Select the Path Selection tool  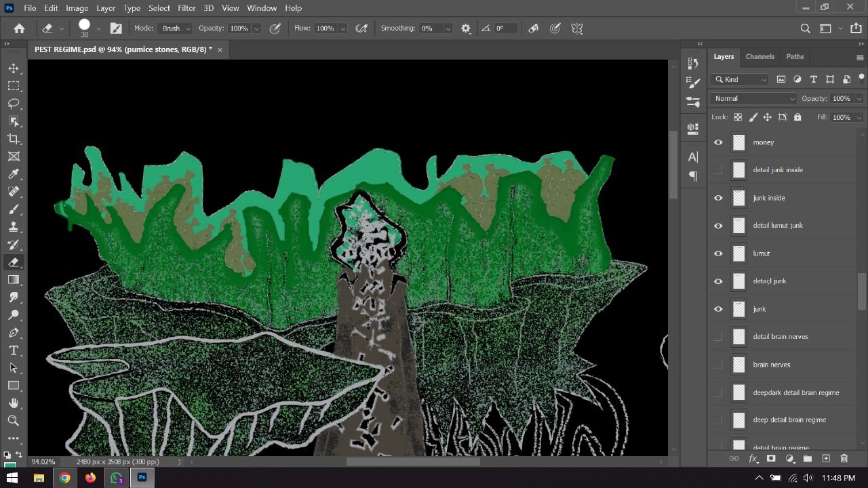(14, 368)
